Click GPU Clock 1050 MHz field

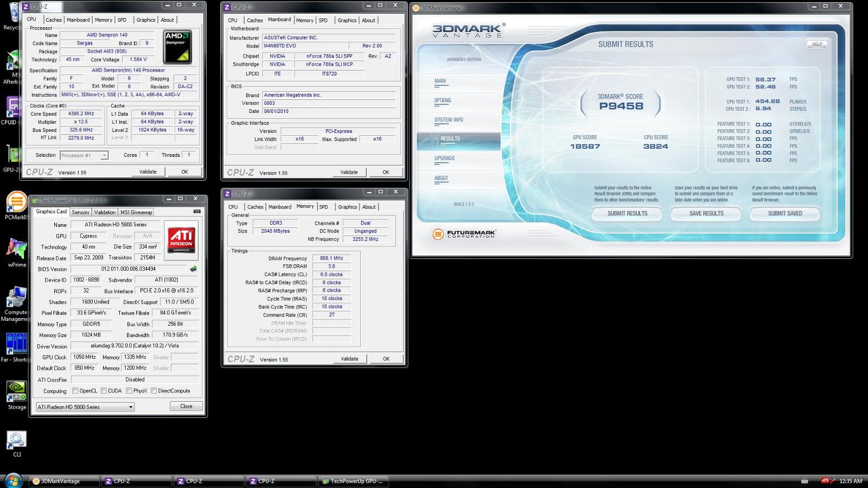point(85,357)
